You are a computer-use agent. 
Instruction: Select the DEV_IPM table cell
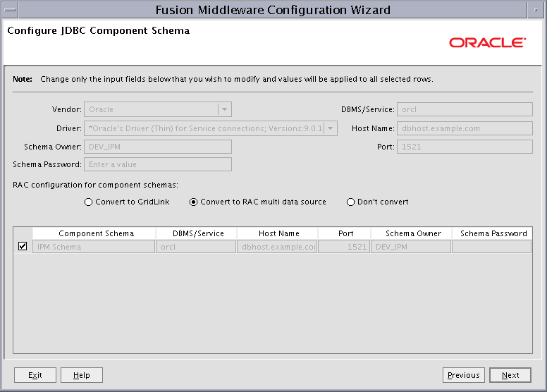pyautogui.click(x=411, y=247)
